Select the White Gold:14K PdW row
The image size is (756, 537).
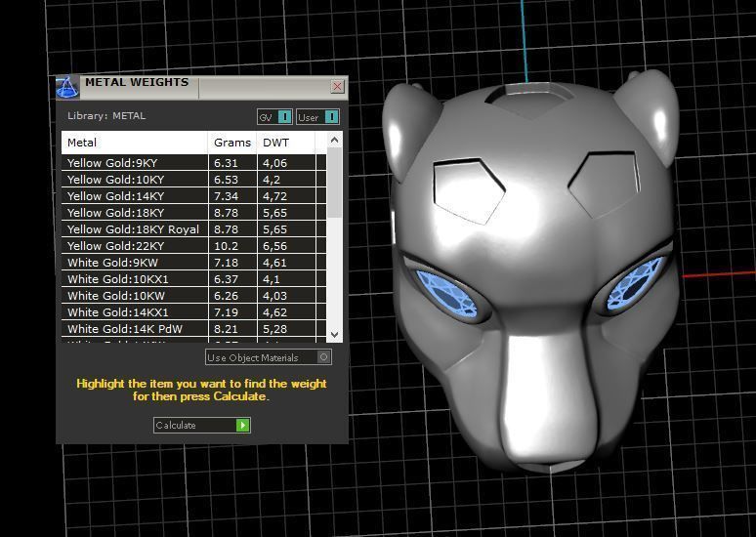[x=193, y=329]
